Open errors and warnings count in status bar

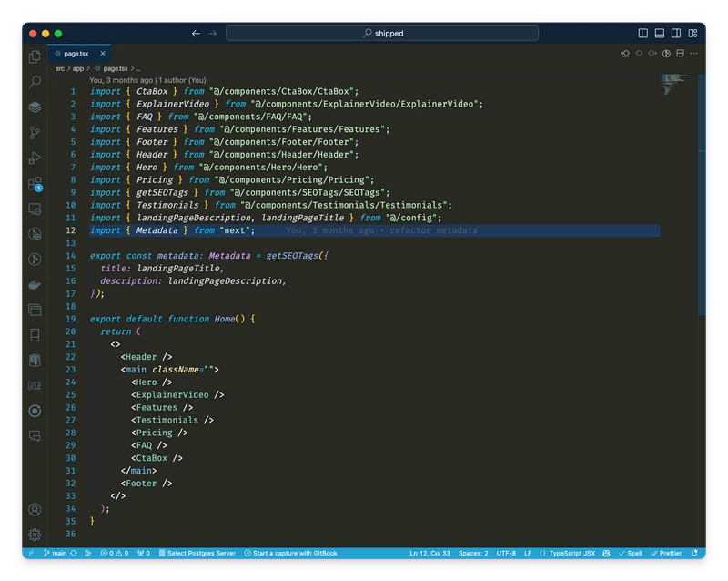click(115, 553)
